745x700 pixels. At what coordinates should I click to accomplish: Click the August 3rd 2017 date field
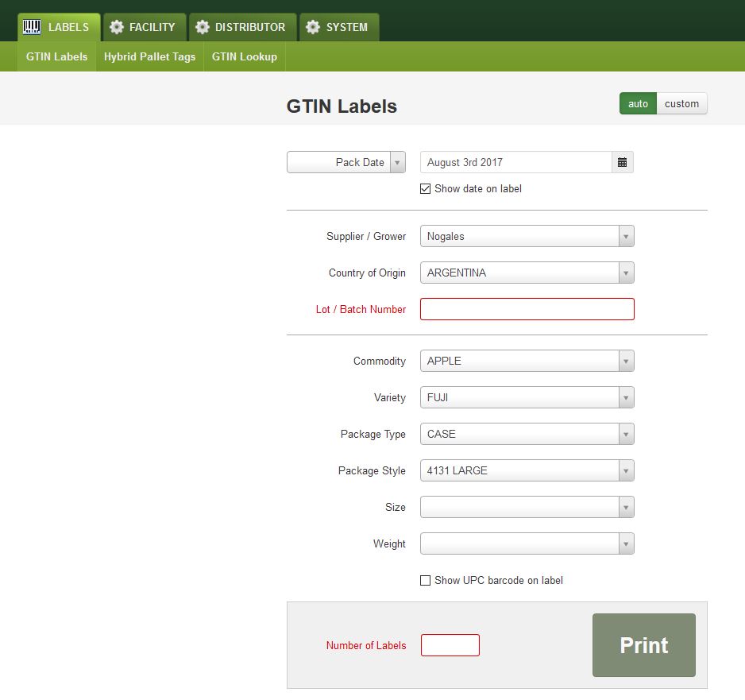point(516,163)
